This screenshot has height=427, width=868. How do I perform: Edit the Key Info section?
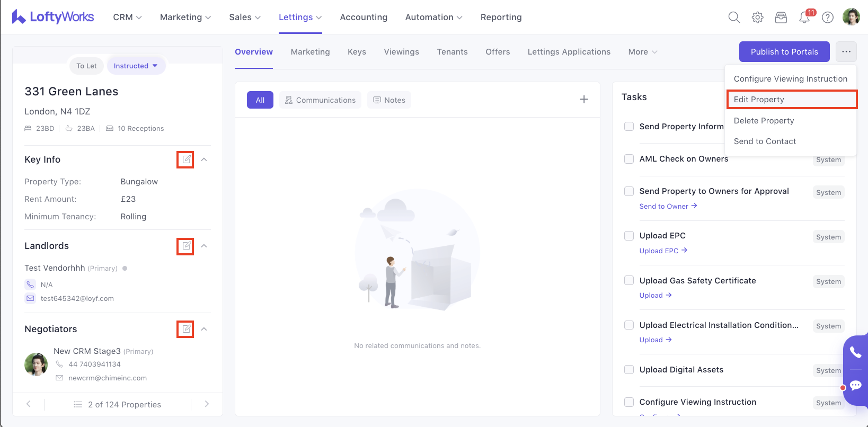point(186,159)
